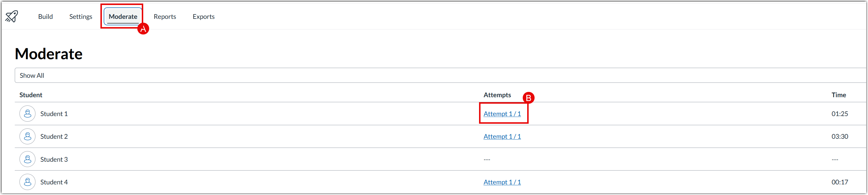Click the Time column header
Image resolution: width=868 pixels, height=195 pixels.
click(x=839, y=95)
